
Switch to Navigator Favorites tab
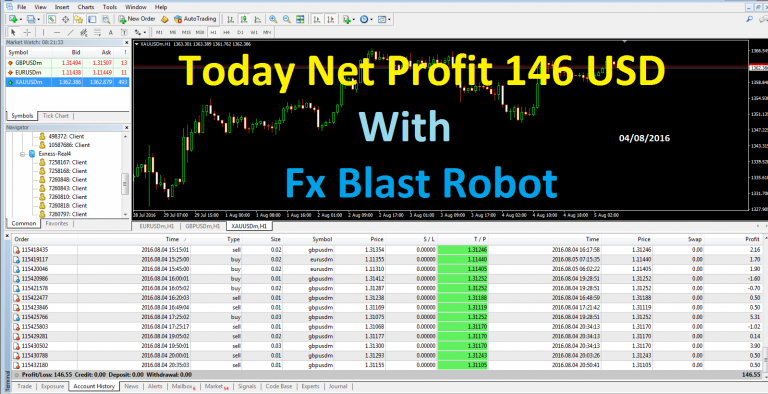click(x=57, y=223)
